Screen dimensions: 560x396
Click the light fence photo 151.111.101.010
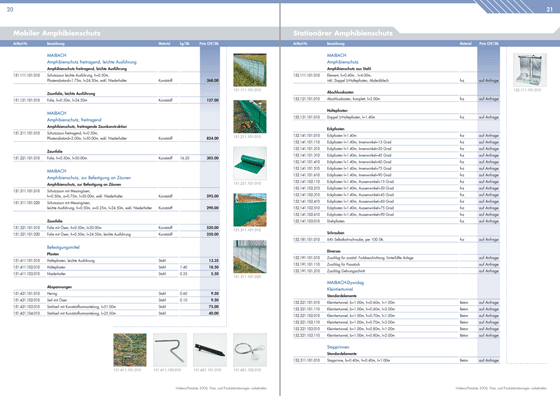coord(250,70)
